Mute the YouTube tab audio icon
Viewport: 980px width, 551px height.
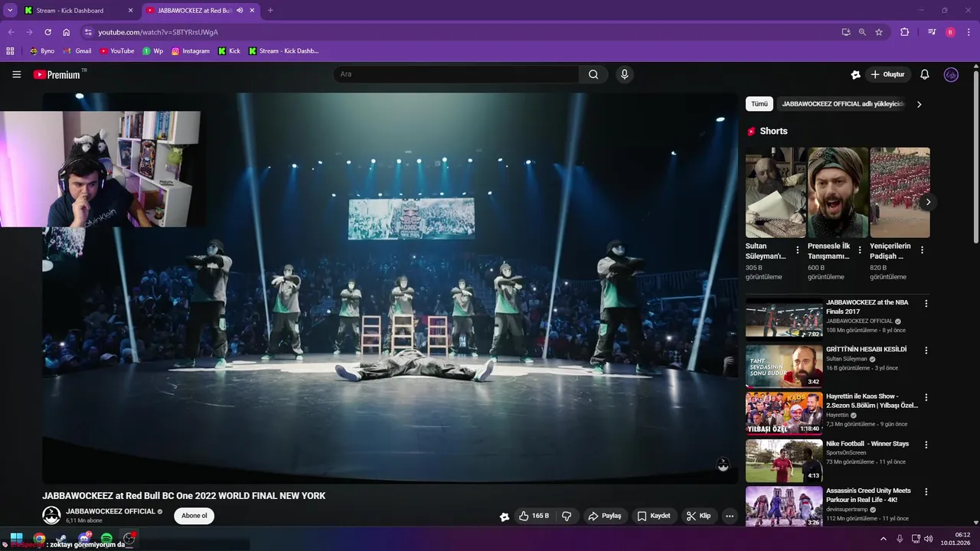click(240, 11)
